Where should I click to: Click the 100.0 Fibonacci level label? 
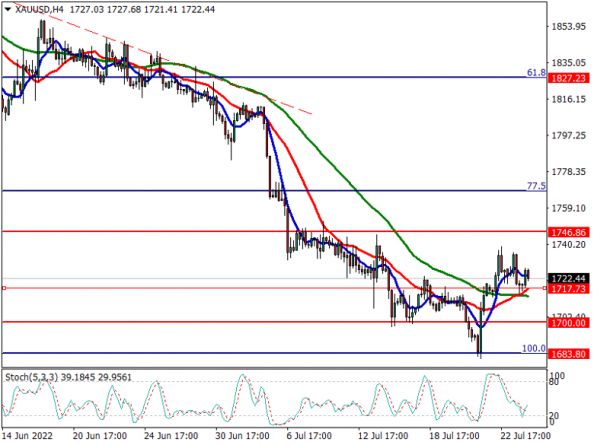[534, 348]
